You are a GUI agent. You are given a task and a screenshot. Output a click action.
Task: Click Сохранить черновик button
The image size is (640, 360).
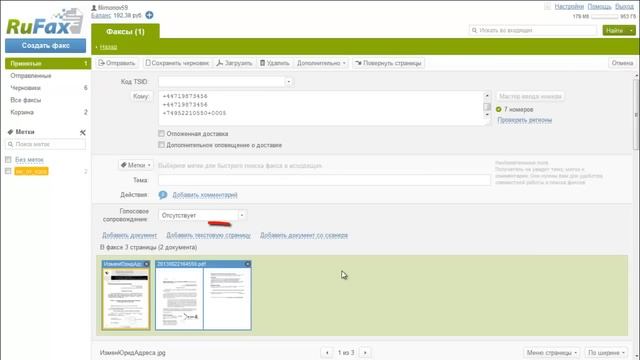tap(177, 63)
